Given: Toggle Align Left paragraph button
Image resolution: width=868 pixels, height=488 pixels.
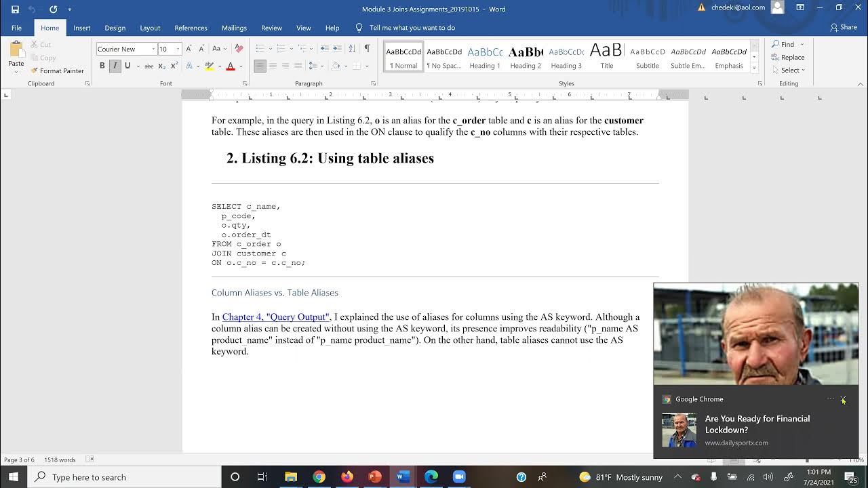Looking at the screenshot, I should pos(260,66).
